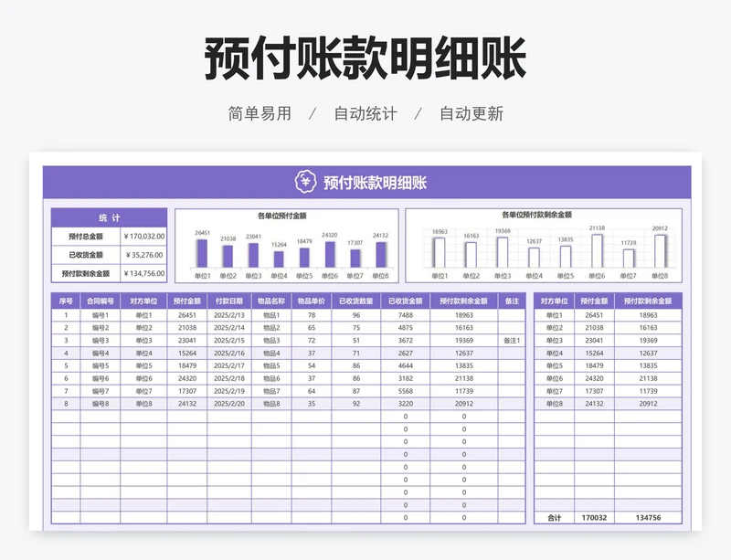Viewport: 731px width, 560px height.
Task: Select the ¥35,276.00 received amount value
Action: point(144,255)
